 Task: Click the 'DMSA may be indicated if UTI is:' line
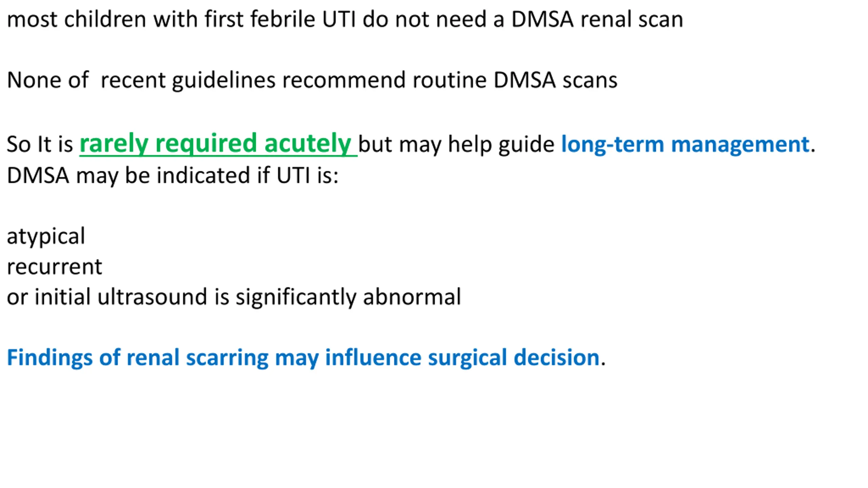(173, 176)
